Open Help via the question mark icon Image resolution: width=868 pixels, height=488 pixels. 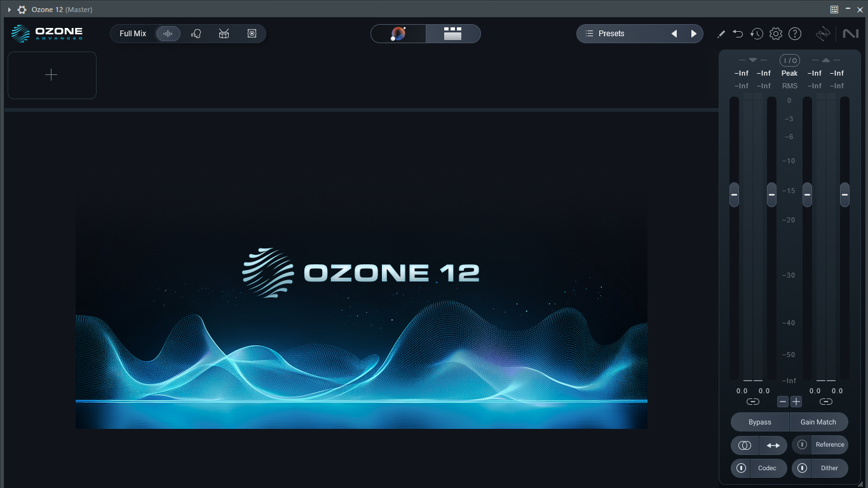(x=795, y=33)
